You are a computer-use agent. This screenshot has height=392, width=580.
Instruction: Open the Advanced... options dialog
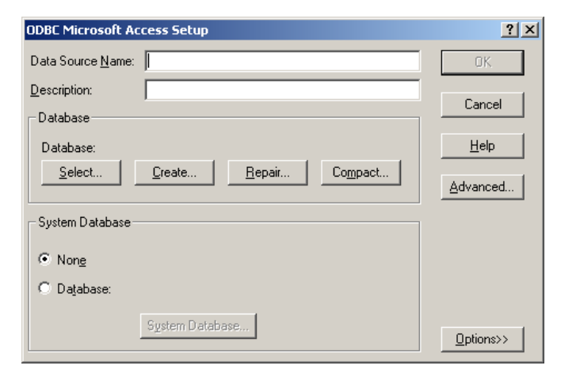click(483, 187)
